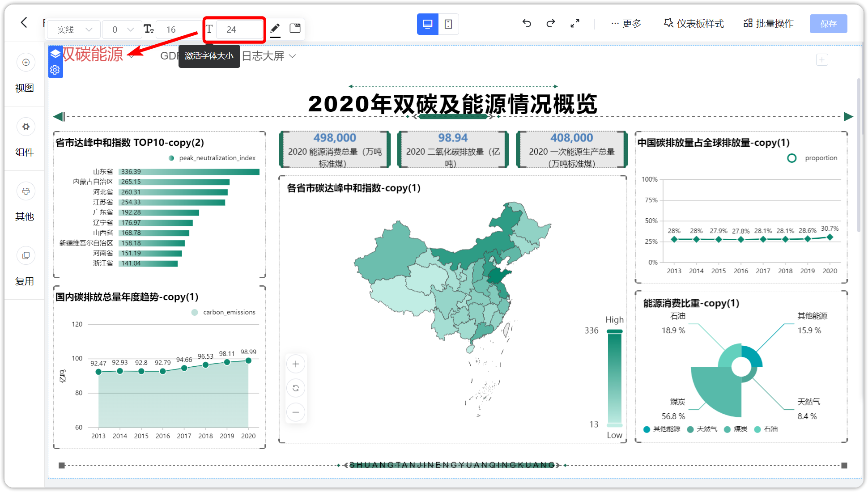Open 批量操作 batch operations
Viewport: 868px width, 492px height.
tap(769, 23)
